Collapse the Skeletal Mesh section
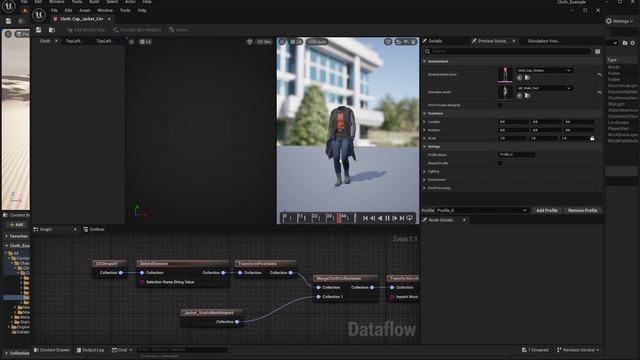 pyautogui.click(x=424, y=61)
